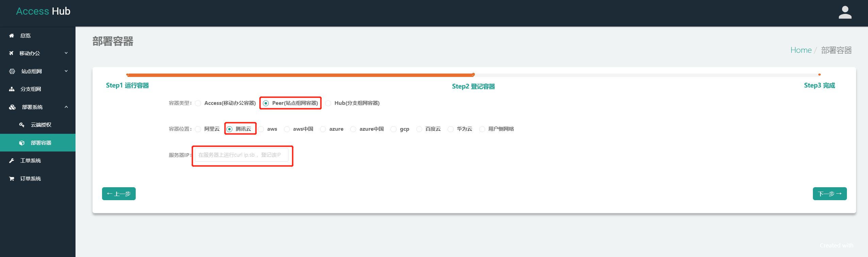Open 总览 in the sidebar

38,35
